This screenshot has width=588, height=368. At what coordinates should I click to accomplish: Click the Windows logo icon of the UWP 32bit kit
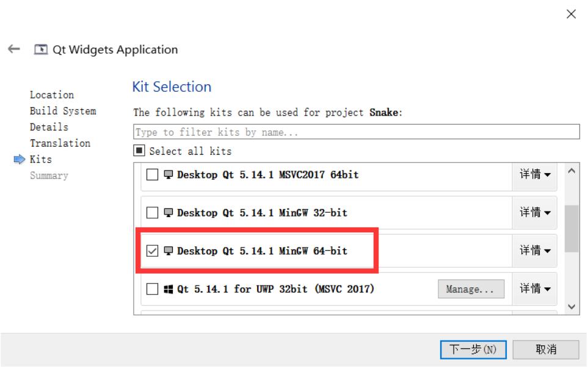(x=169, y=289)
